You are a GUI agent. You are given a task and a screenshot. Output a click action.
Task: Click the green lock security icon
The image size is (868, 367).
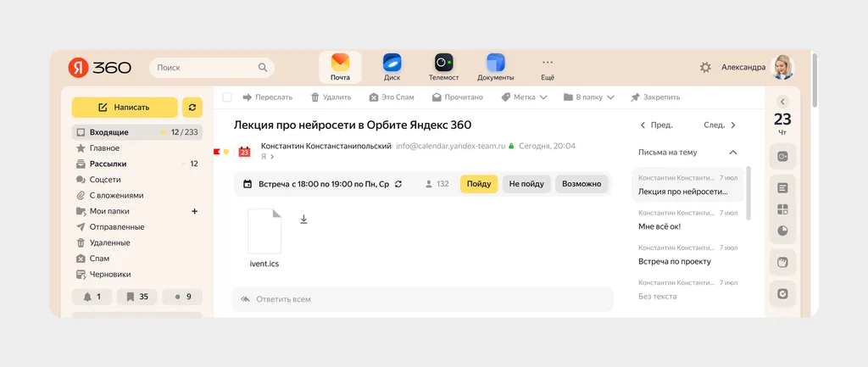[x=511, y=146]
